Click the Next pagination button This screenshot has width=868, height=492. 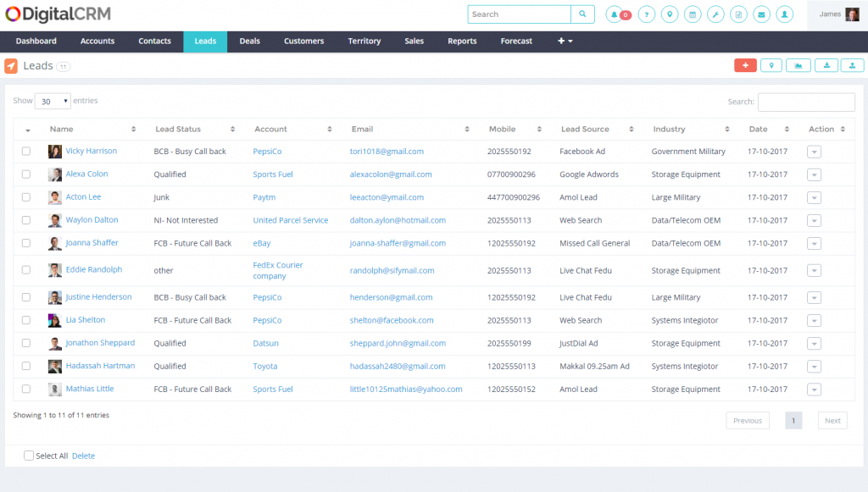[x=832, y=421]
